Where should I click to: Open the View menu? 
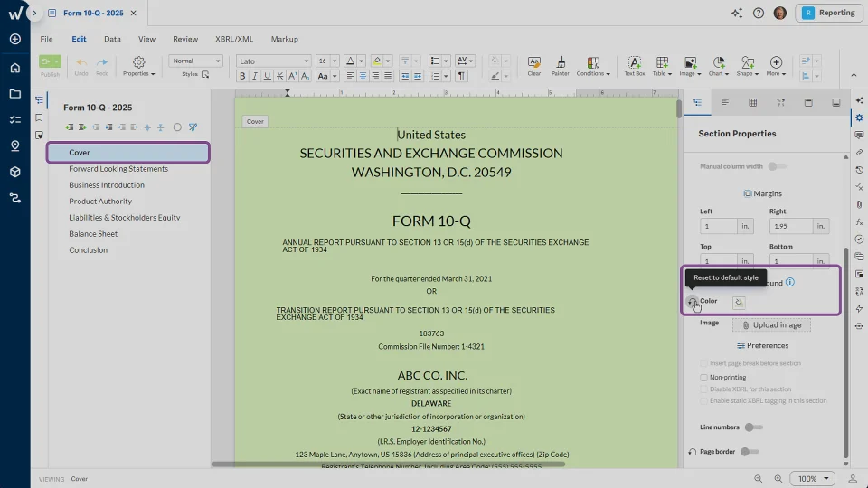click(146, 39)
